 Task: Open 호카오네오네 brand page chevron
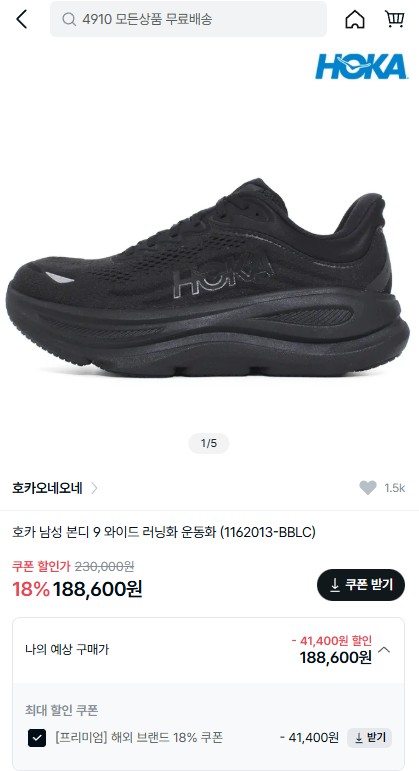94,488
